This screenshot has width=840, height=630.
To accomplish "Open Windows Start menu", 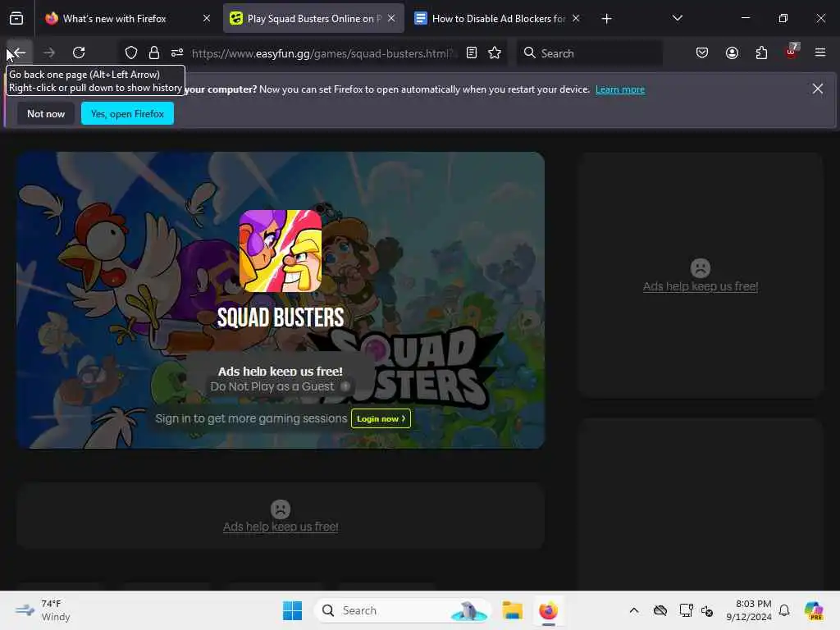I will click(x=293, y=610).
